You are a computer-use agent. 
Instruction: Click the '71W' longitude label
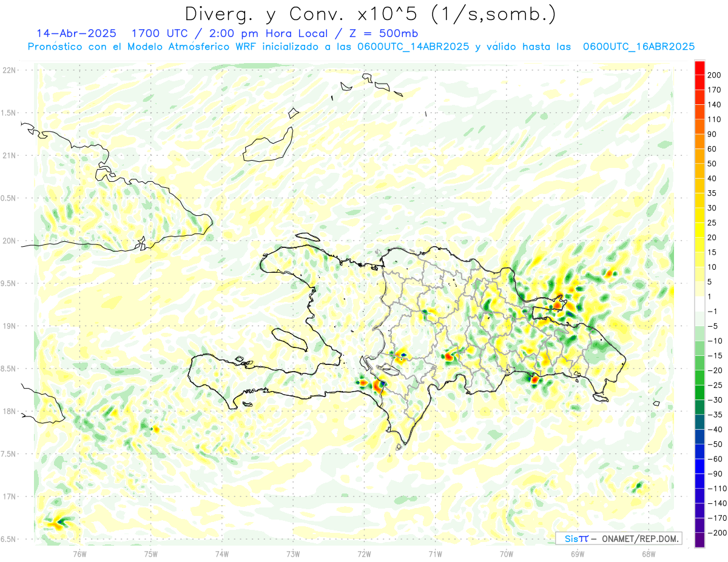[x=435, y=554]
